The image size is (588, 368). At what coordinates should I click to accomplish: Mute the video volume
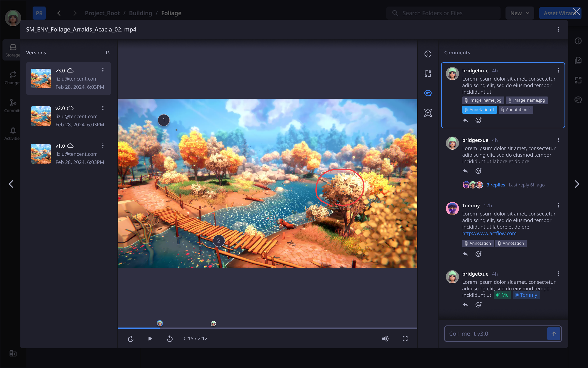pos(385,339)
